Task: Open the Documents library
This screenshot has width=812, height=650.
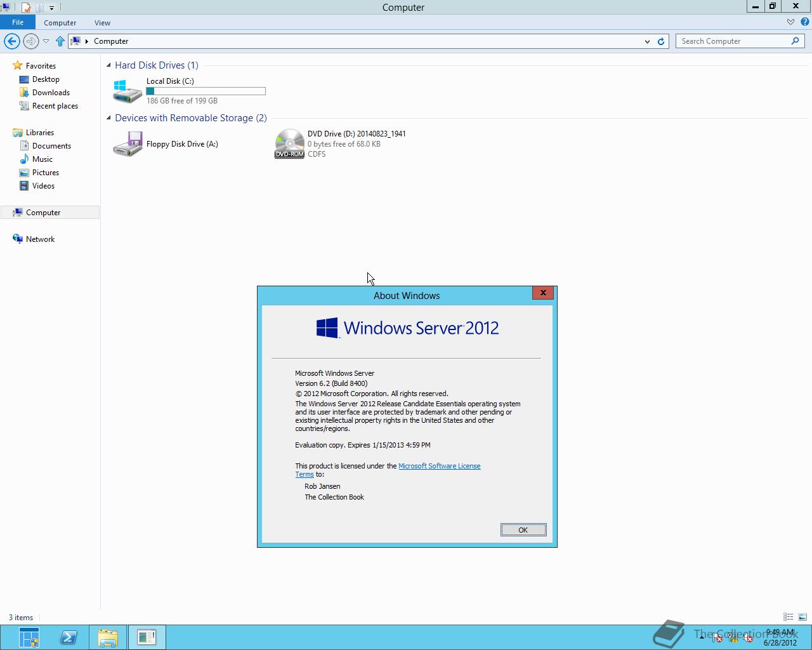Action: (x=51, y=146)
